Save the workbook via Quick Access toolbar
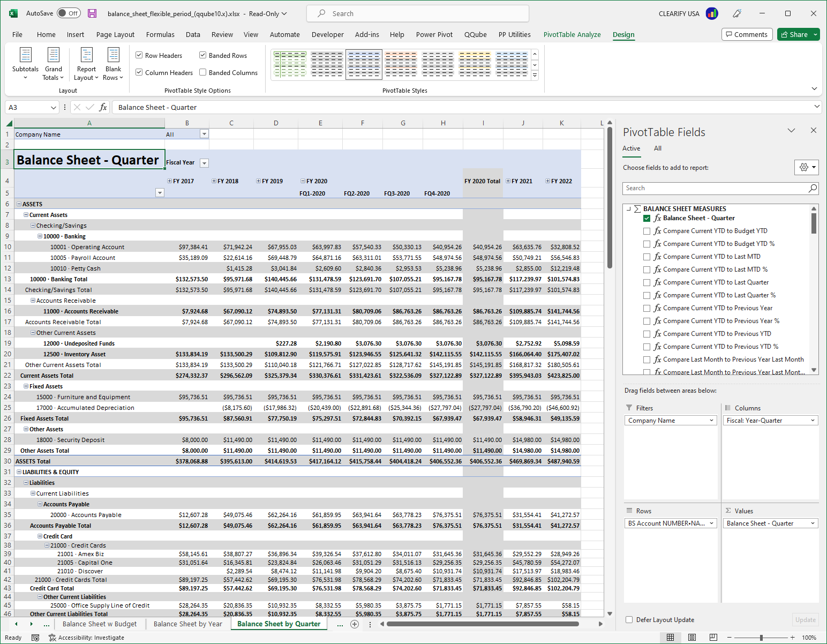Screen dimensions: 827x644 pos(92,13)
